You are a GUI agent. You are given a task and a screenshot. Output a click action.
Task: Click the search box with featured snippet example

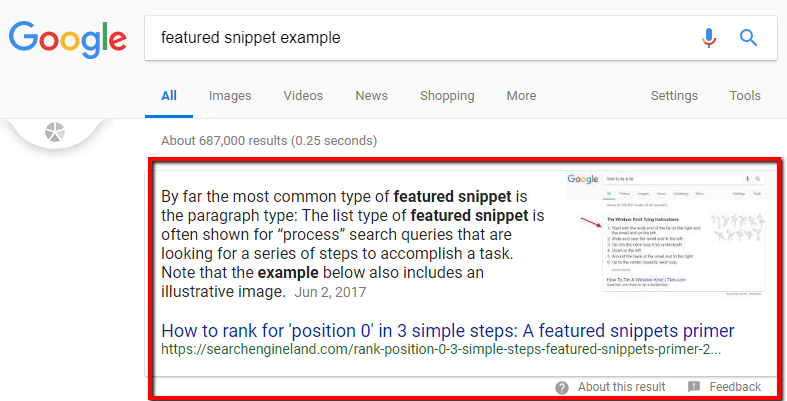[461, 38]
